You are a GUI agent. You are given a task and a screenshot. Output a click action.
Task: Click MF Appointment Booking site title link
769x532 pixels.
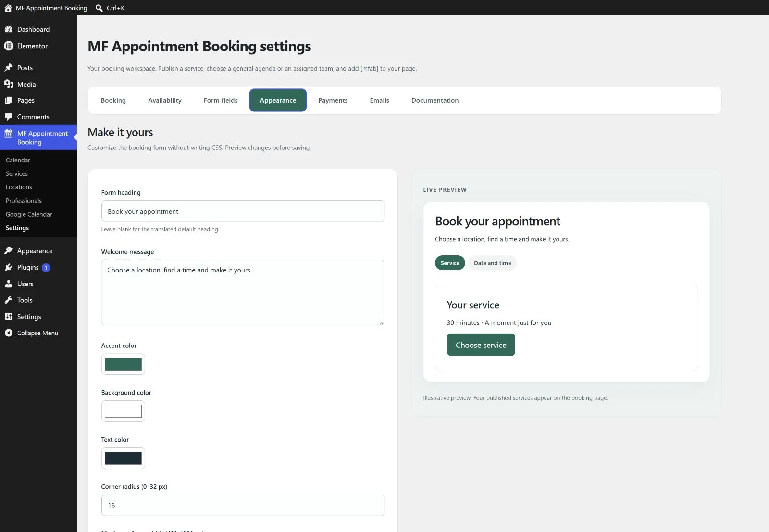coord(51,8)
